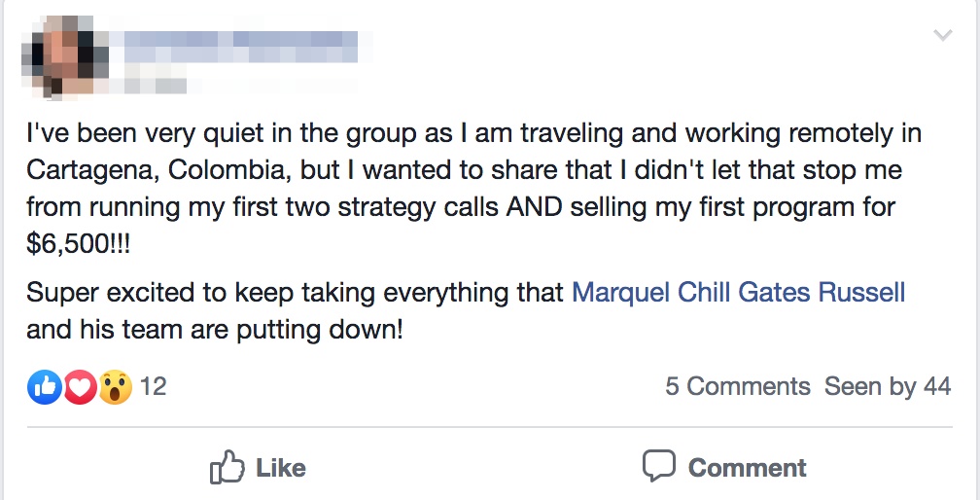Click the blue thumbs-up reaction icon
The image size is (980, 500).
[x=44, y=387]
